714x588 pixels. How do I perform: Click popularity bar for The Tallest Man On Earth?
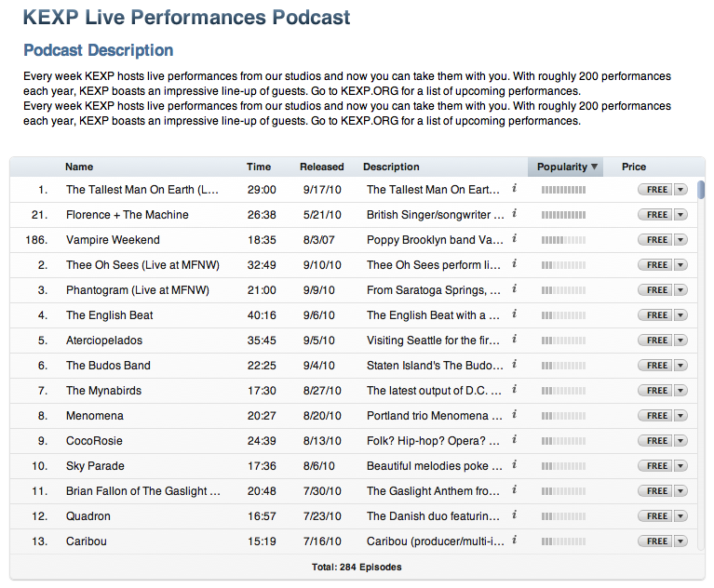tap(564, 190)
